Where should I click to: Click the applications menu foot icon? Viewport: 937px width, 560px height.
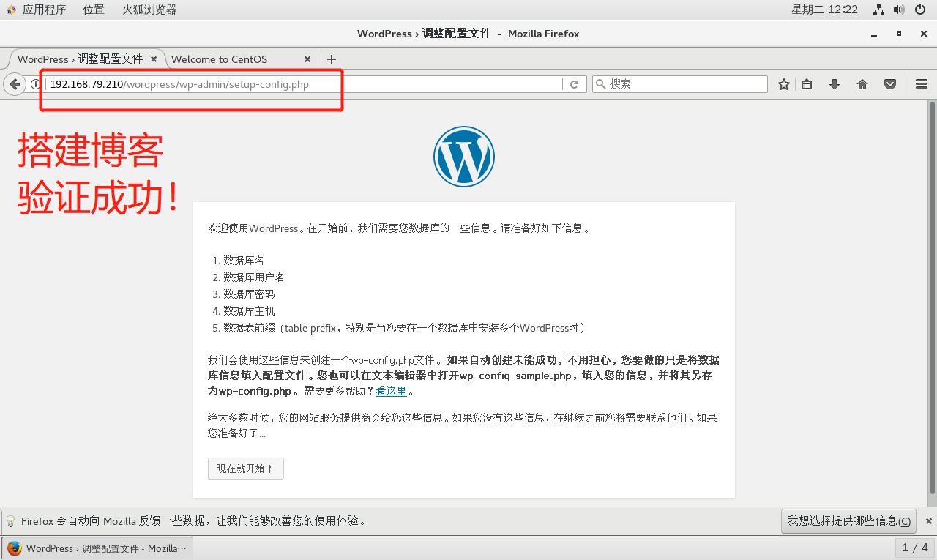click(11, 10)
